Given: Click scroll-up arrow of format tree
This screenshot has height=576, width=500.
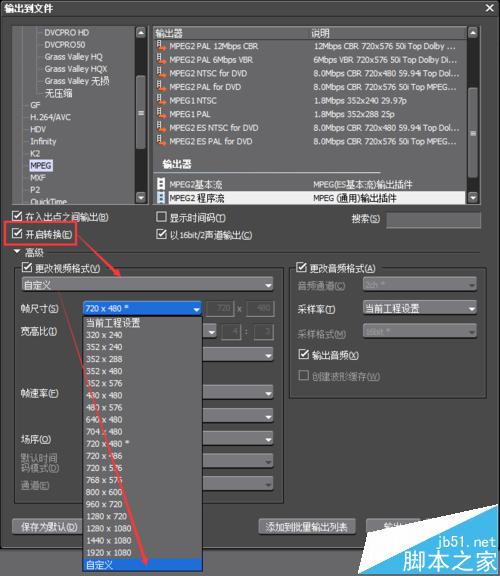Looking at the screenshot, I should coord(141,33).
